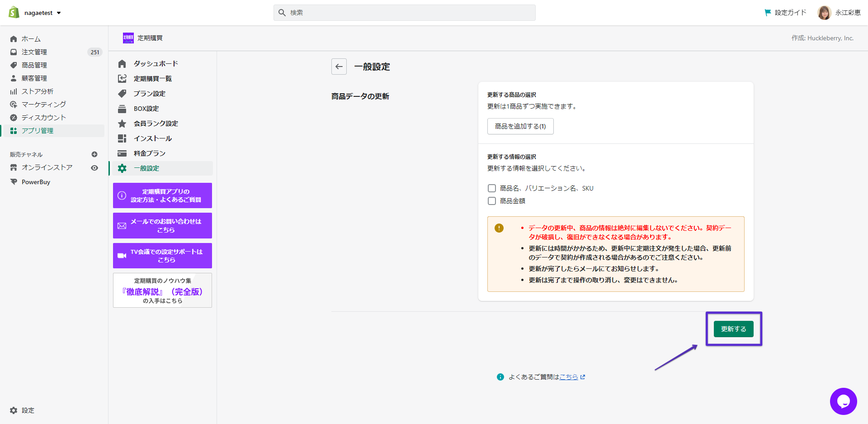Image resolution: width=868 pixels, height=424 pixels.
Task: Click TV会議での設定サポート purple banner
Action: pos(162,256)
